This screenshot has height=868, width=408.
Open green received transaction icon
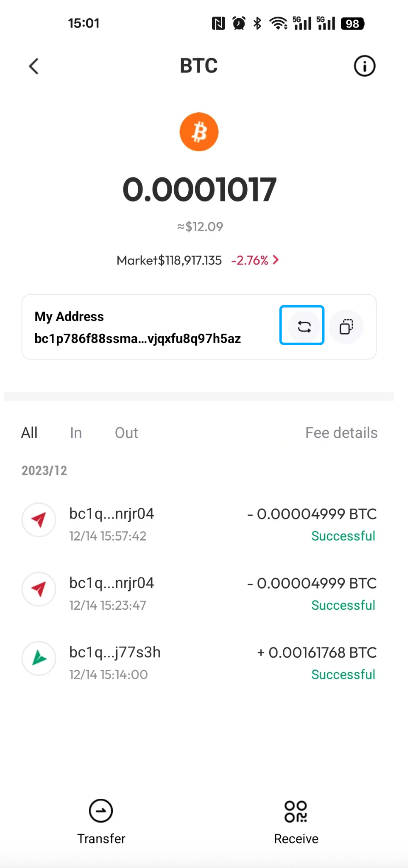[x=39, y=658]
